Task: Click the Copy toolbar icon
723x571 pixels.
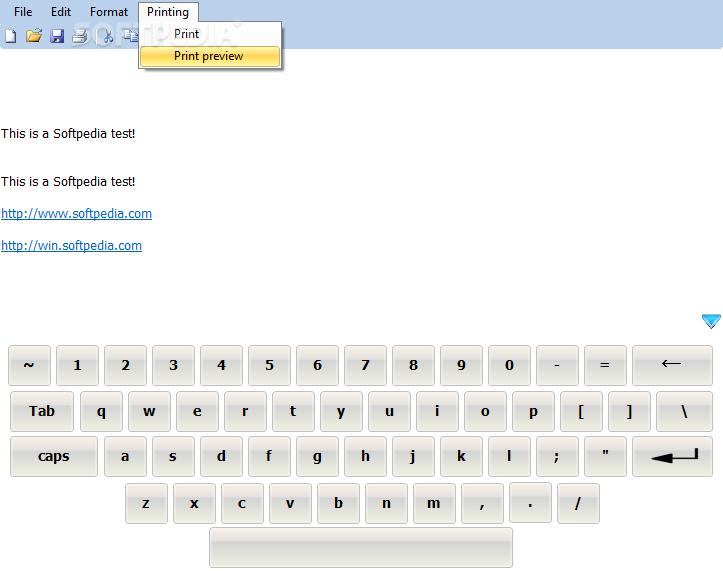Action: point(131,36)
